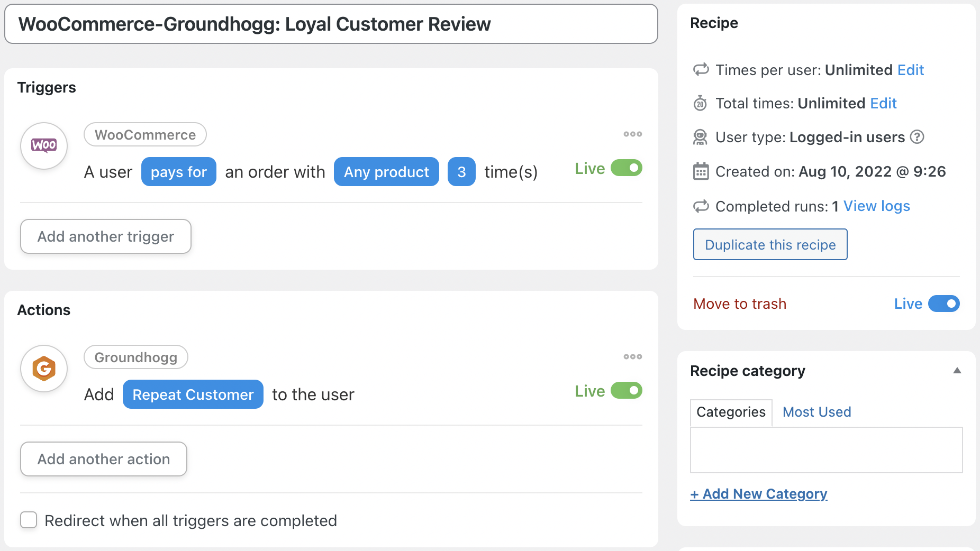Toggle the recipe Live switch in sidebar
Image resolution: width=980 pixels, height=551 pixels.
click(944, 304)
